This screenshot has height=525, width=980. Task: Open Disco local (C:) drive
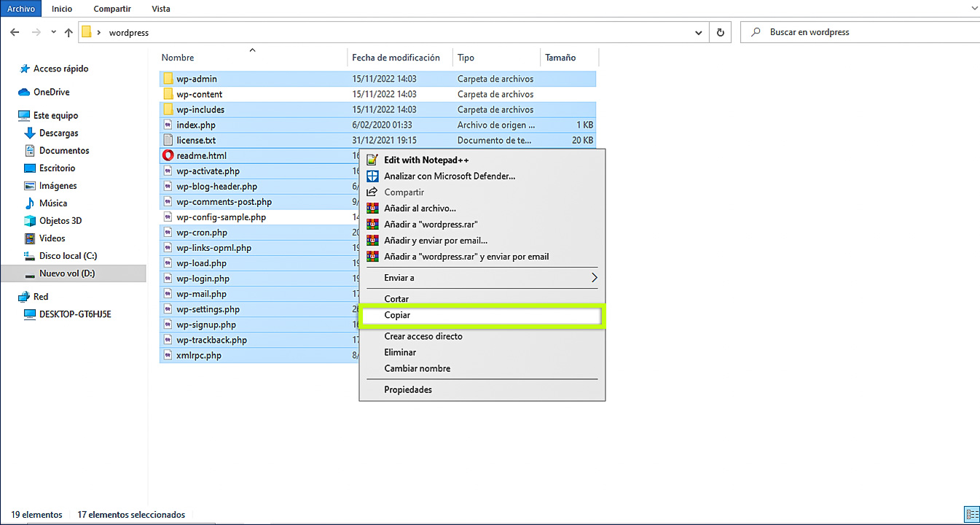[68, 255]
